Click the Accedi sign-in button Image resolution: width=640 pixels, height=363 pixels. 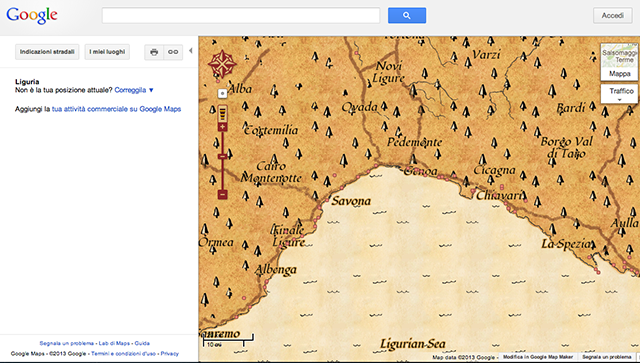(612, 16)
